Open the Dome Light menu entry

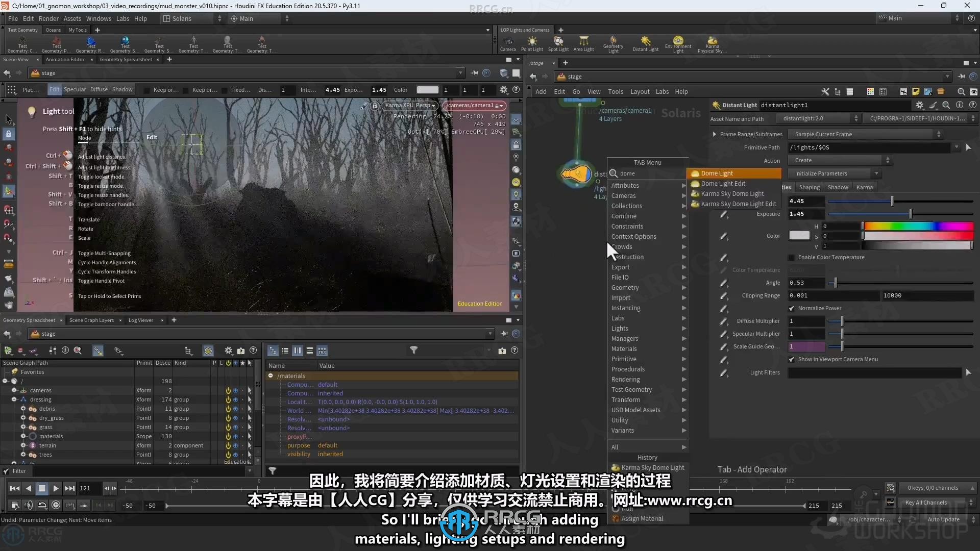click(x=717, y=173)
